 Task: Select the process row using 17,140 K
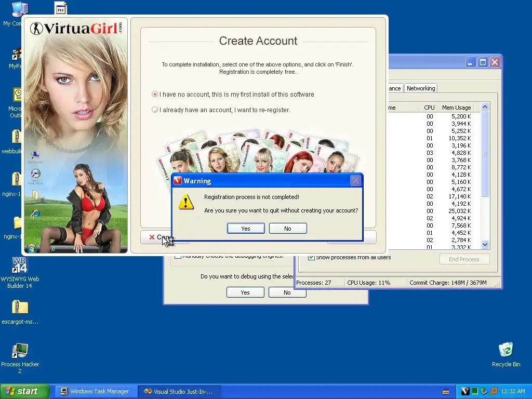tap(434, 196)
